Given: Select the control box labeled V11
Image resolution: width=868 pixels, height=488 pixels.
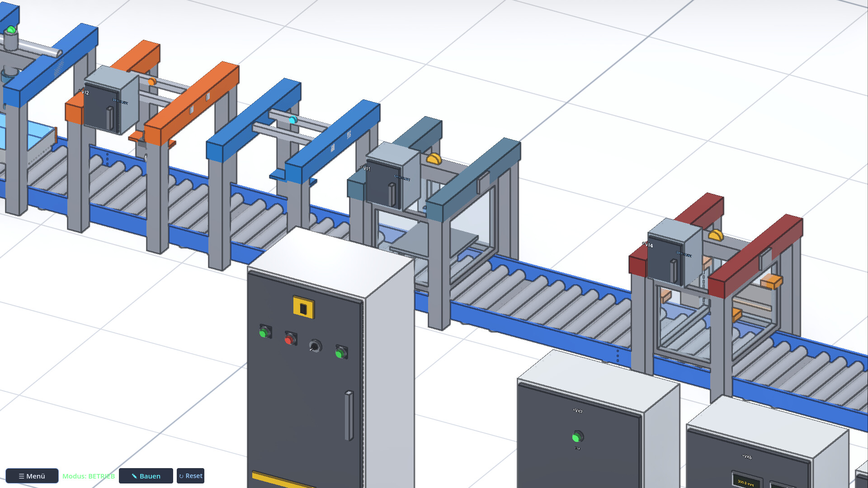Looking at the screenshot, I should pos(393,176).
